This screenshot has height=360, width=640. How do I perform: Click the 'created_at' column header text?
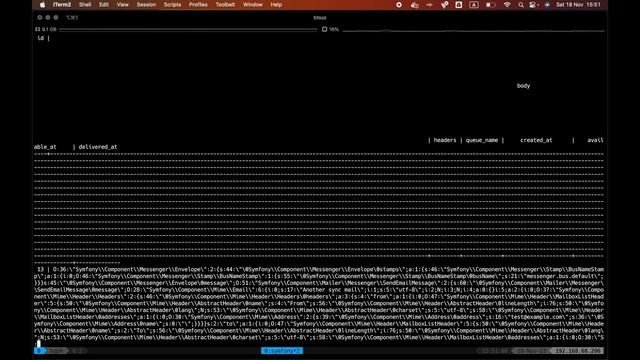pos(536,140)
